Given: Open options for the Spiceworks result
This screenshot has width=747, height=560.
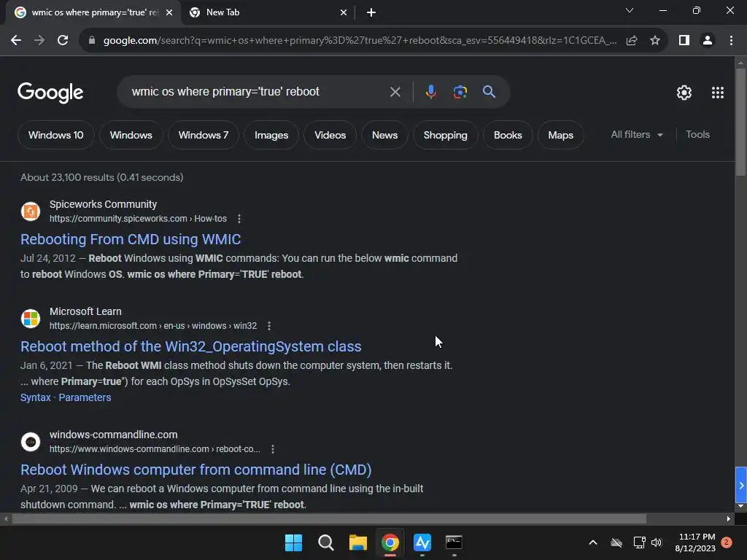Looking at the screenshot, I should 239,219.
